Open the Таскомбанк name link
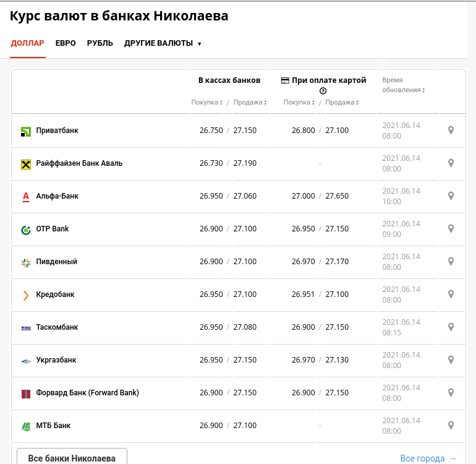 [57, 327]
